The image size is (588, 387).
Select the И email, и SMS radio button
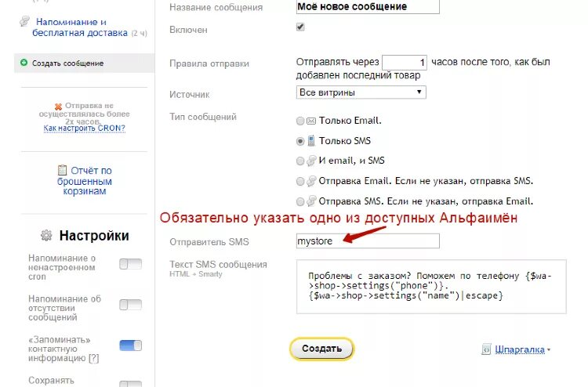[x=300, y=161]
